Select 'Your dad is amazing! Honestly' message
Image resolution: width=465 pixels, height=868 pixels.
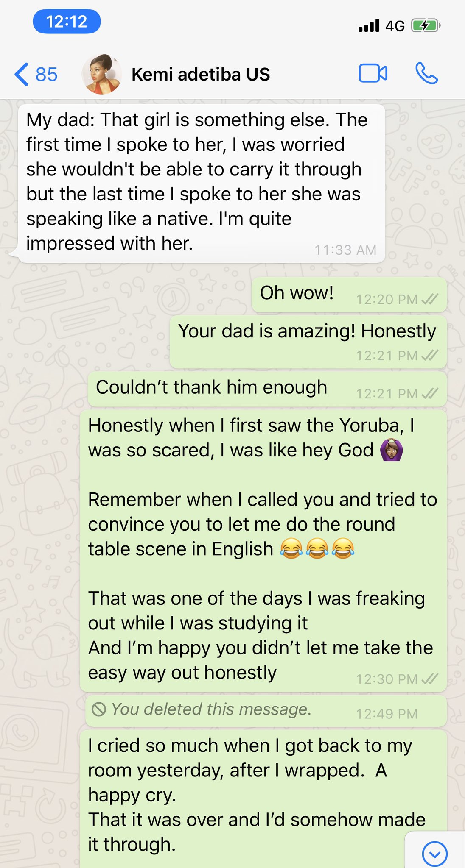coord(308,342)
